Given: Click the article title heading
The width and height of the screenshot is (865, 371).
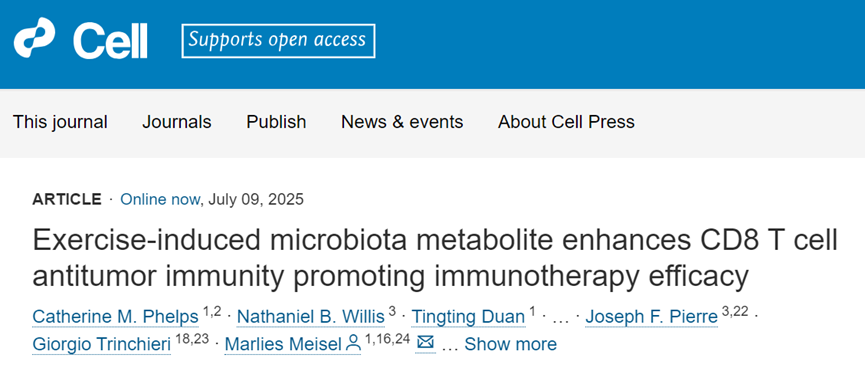Looking at the screenshot, I should click(435, 259).
